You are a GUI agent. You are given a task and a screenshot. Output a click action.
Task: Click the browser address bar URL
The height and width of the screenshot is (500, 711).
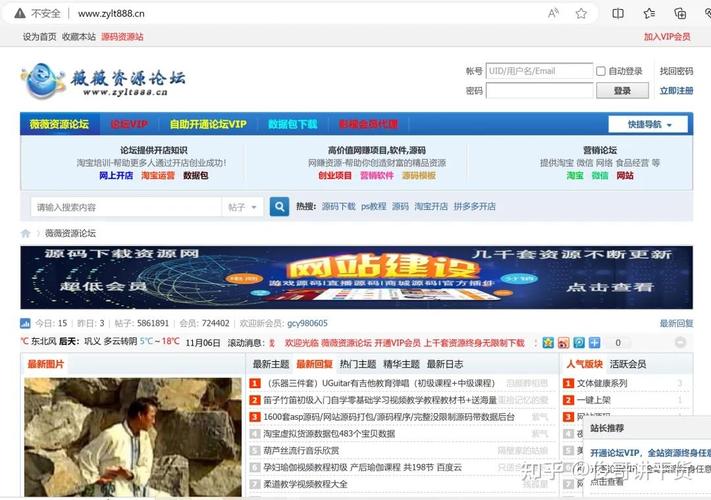click(x=111, y=14)
